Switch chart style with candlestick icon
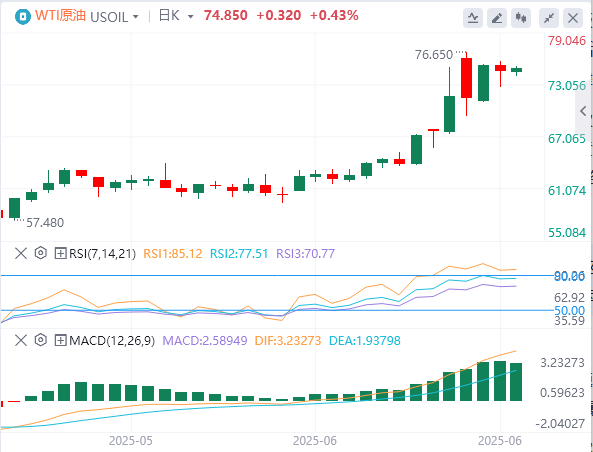Screen dimensions: 593x452 click(x=521, y=18)
